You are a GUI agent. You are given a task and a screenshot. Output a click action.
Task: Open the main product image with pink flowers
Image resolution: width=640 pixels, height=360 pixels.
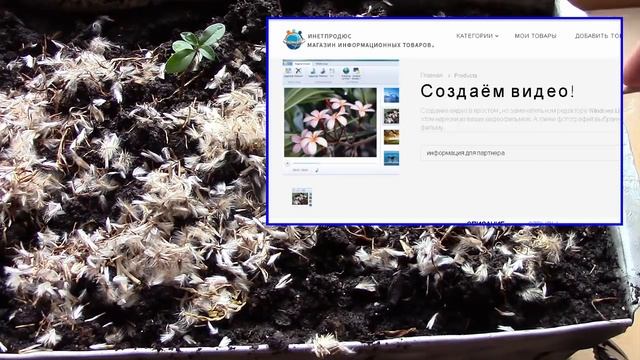point(341,118)
